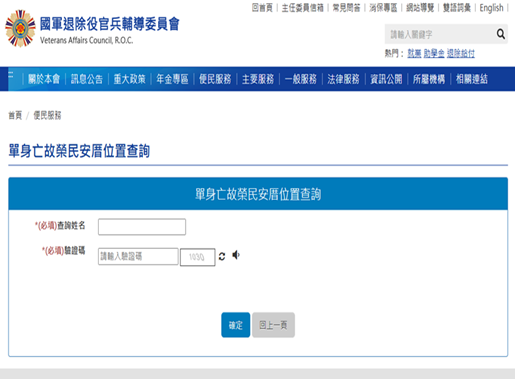Screen dimensions: 515x379
Task: Click the 確定 submit button
Action: (236, 325)
